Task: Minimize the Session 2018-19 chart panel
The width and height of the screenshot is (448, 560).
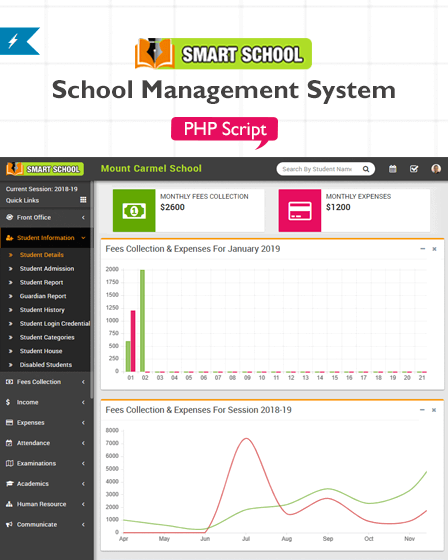Action: (x=422, y=410)
